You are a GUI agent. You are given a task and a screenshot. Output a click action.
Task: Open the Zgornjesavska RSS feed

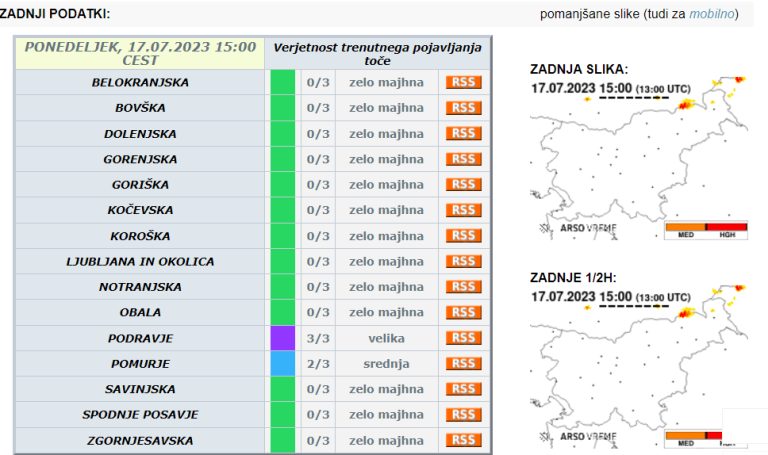point(463,440)
